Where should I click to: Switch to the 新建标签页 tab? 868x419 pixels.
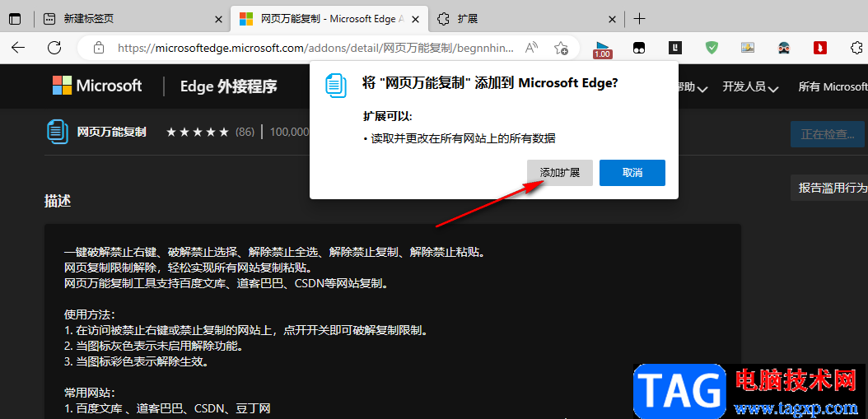click(131, 19)
